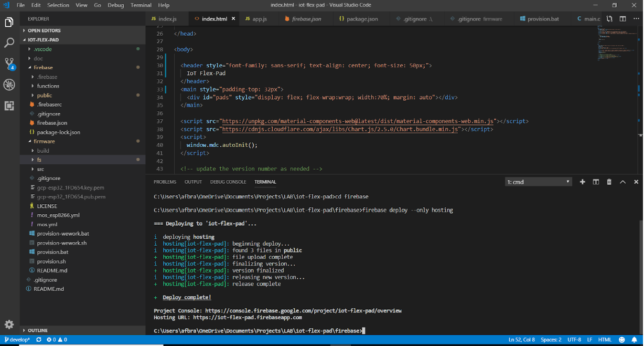Change file encoding via UTF-8

(x=574, y=340)
